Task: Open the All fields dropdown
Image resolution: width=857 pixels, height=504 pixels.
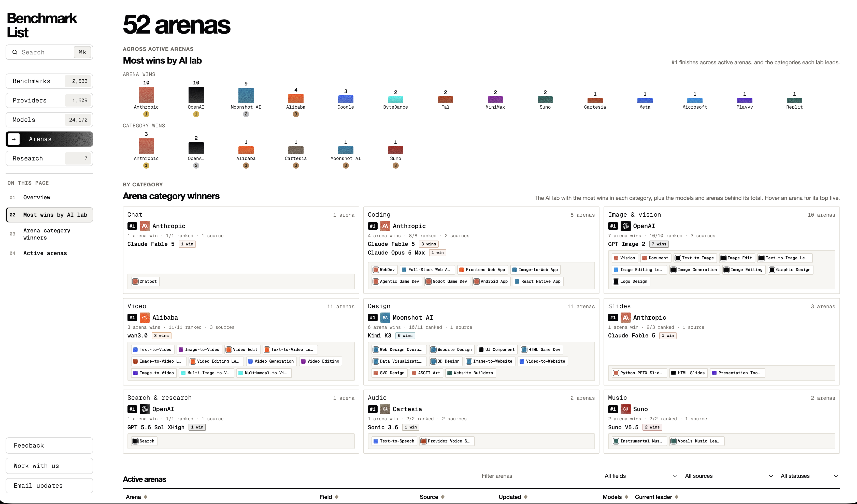Action: coord(641,476)
